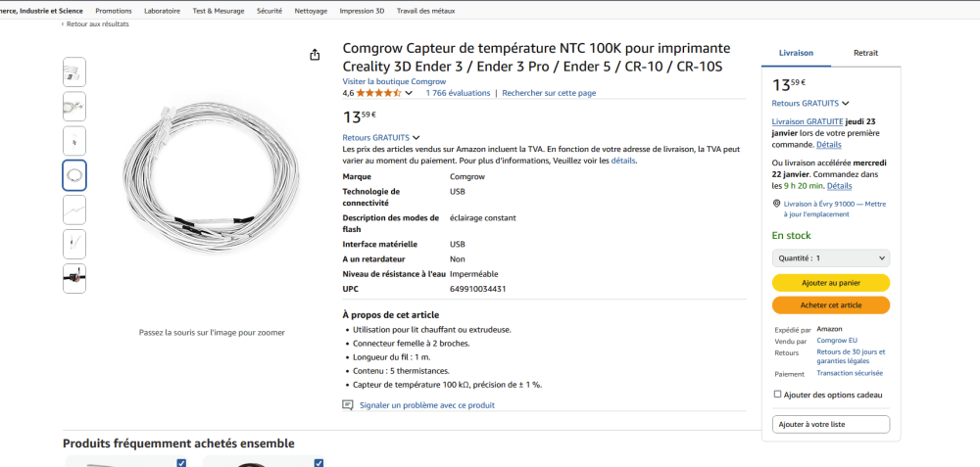Click the share icon above the product image

[315, 55]
